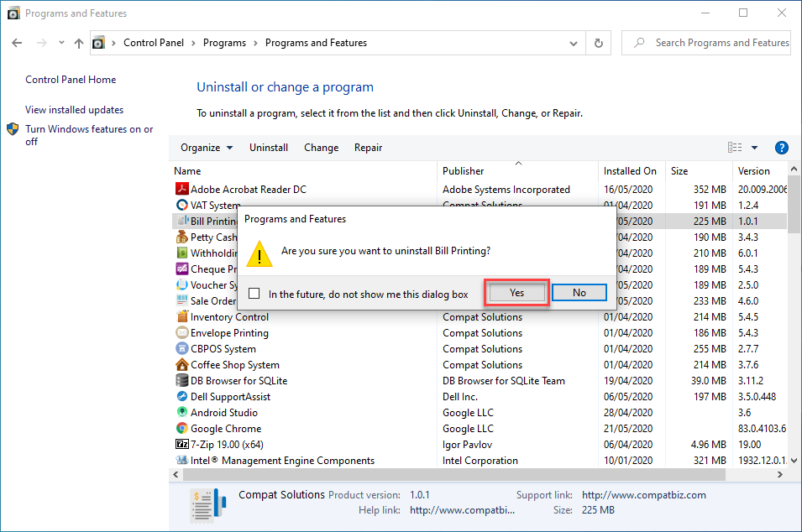802x532 pixels.
Task: Expand the view options dropdown arrow
Action: [754, 148]
